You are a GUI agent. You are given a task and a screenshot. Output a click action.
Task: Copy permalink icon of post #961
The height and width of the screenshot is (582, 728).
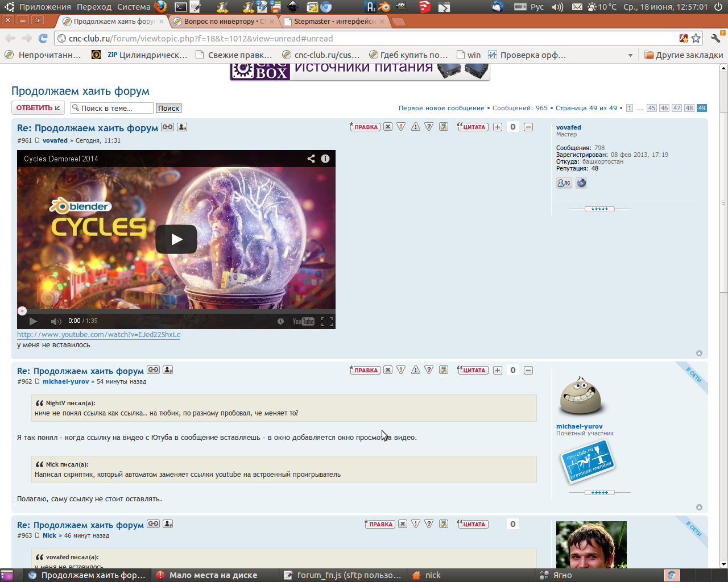(x=167, y=127)
